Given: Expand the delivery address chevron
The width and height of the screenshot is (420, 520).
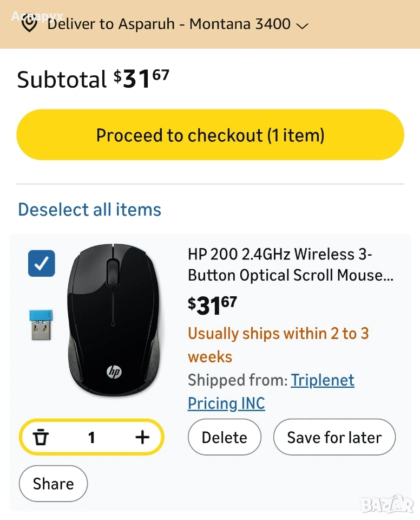Looking at the screenshot, I should pos(303,25).
